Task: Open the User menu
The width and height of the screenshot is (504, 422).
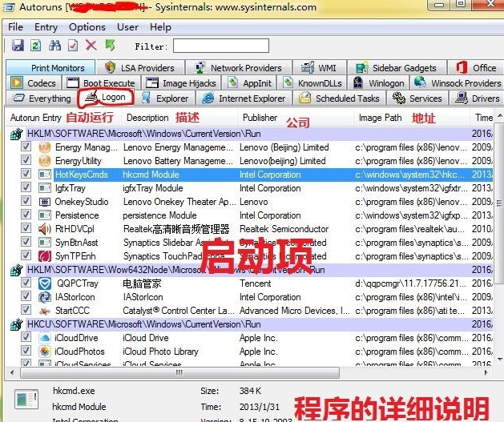Action: point(127,27)
